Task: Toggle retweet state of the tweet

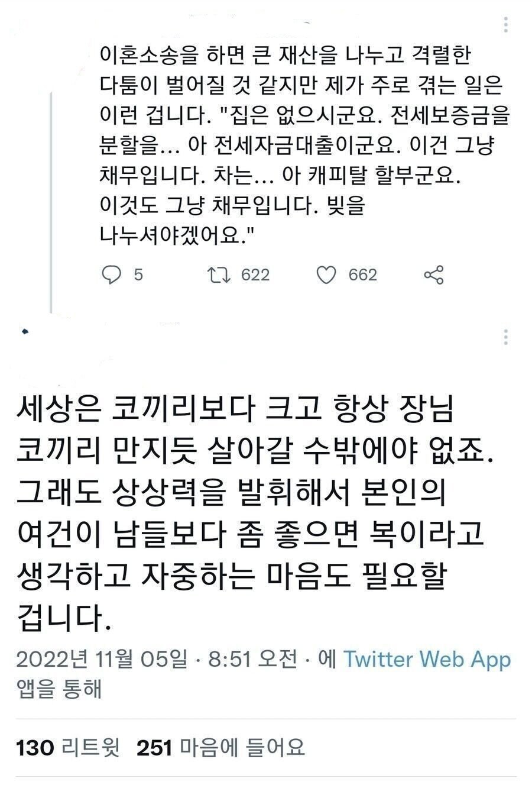Action: [220, 274]
